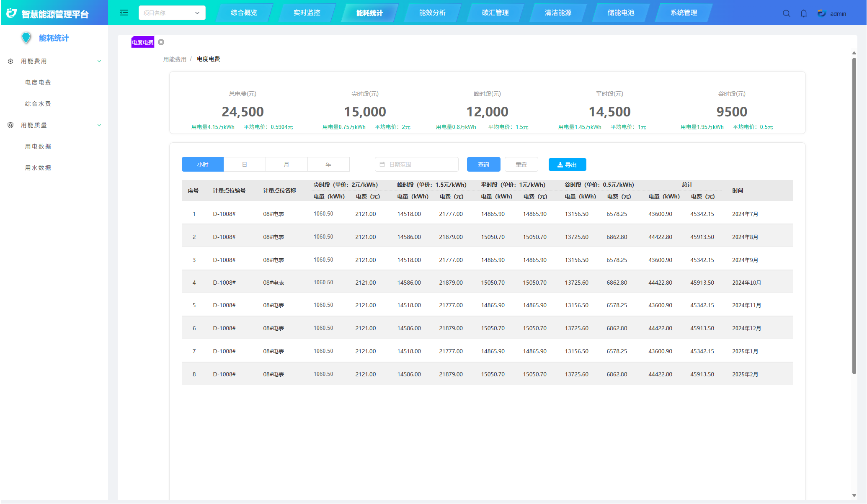Click 用电量1.95万kWh under 谷时段
Screen dimensions: 867x504
[x=702, y=127]
